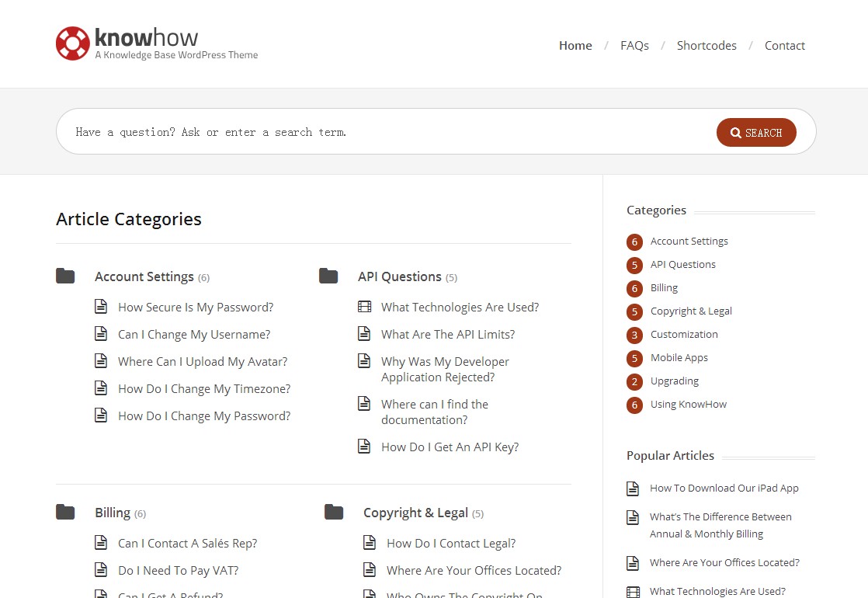Go to the Shortcodes page in navigation

pos(707,46)
